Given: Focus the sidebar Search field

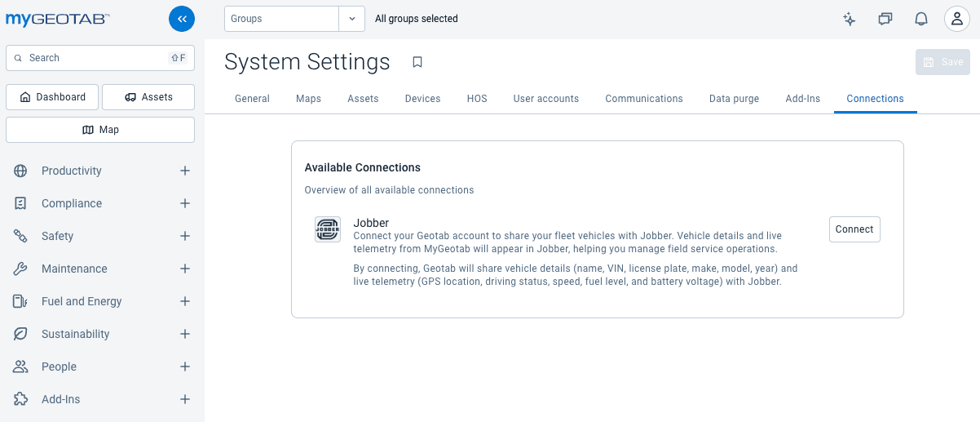Looking at the screenshot, I should pyautogui.click(x=100, y=58).
